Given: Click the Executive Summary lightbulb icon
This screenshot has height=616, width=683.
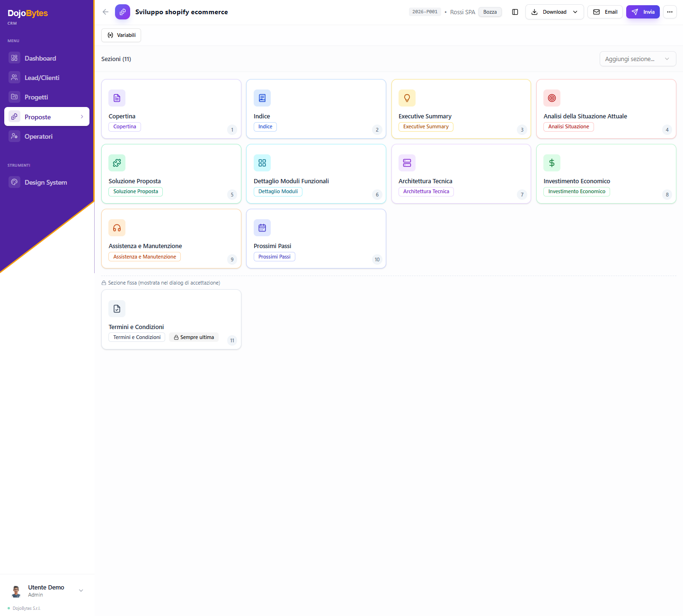Looking at the screenshot, I should click(x=407, y=98).
